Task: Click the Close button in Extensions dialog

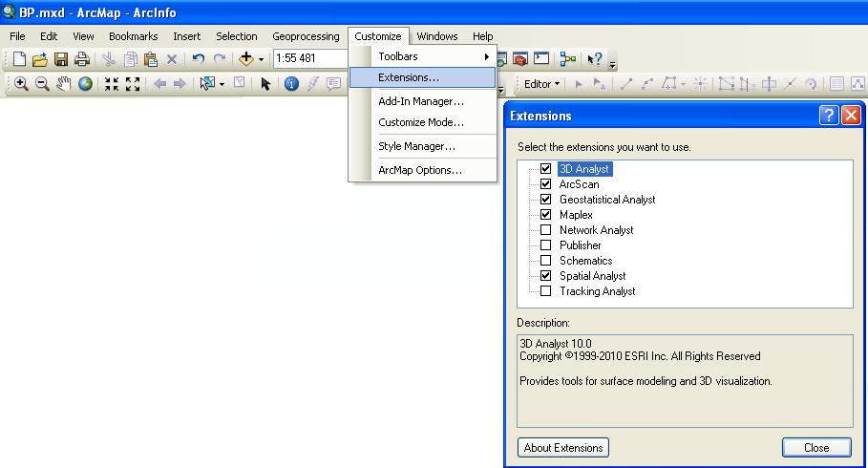Action: [816, 448]
